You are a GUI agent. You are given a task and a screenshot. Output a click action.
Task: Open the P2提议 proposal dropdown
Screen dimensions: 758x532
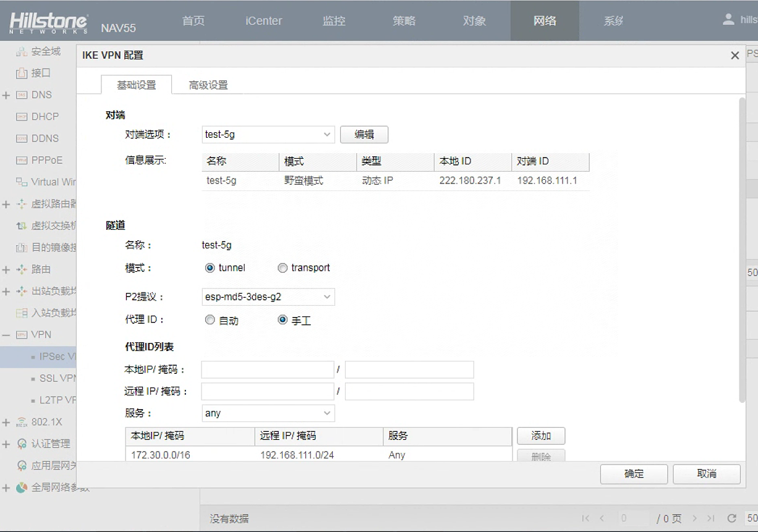(x=268, y=297)
